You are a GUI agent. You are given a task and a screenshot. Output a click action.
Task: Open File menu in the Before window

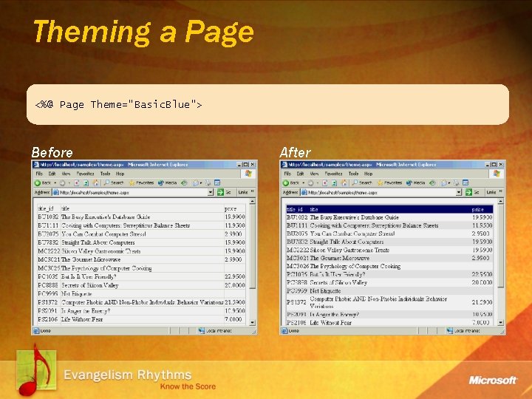[x=39, y=174]
